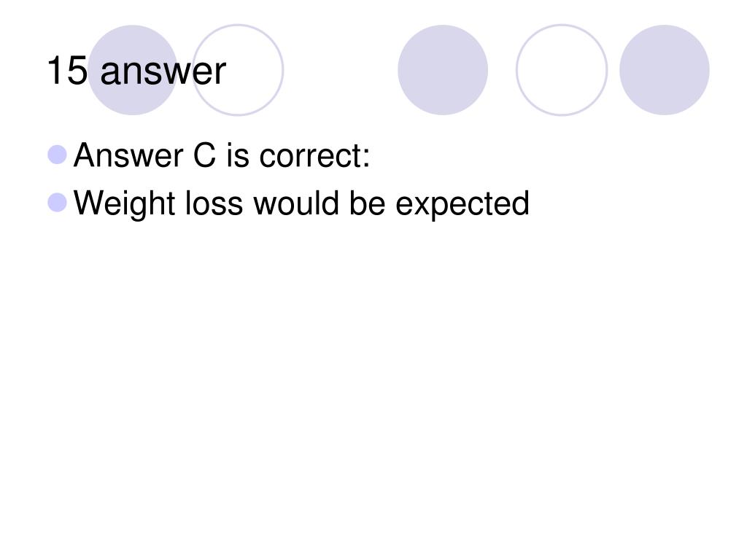
Task: Click the bullet dot before 'Weight loss'
Action: tap(57, 203)
